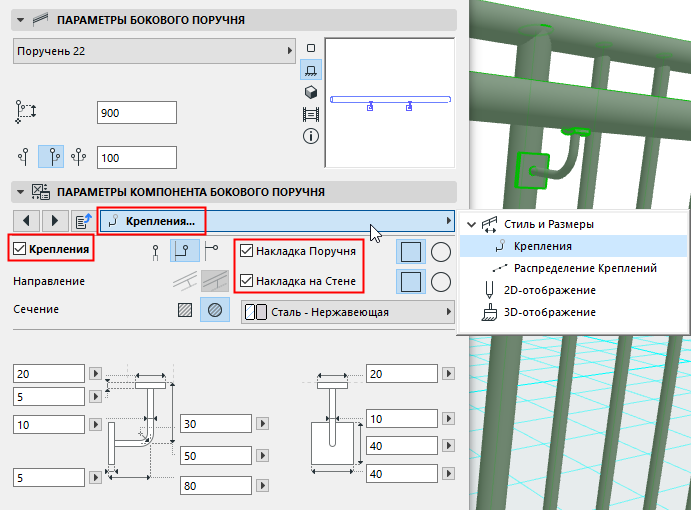Select green square wall plate in 3D view
691x510 pixels.
pyautogui.click(x=531, y=170)
